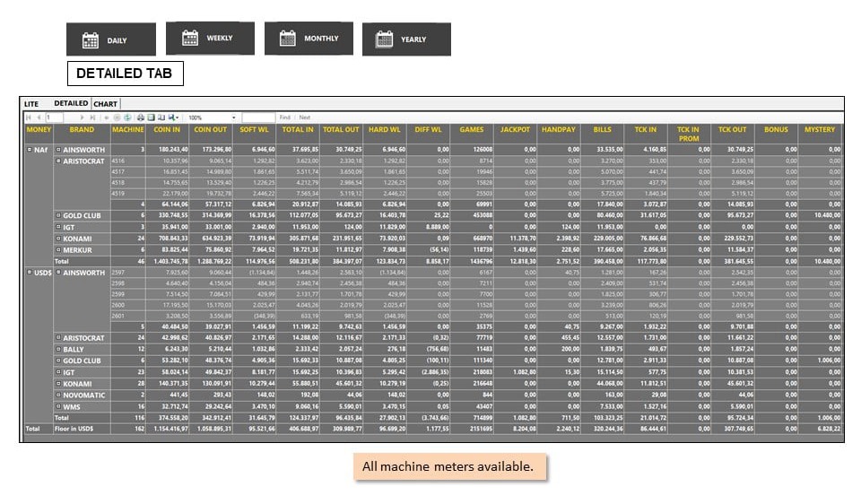861x504 pixels.
Task: Open the export save dropdown icon
Action: [173, 117]
